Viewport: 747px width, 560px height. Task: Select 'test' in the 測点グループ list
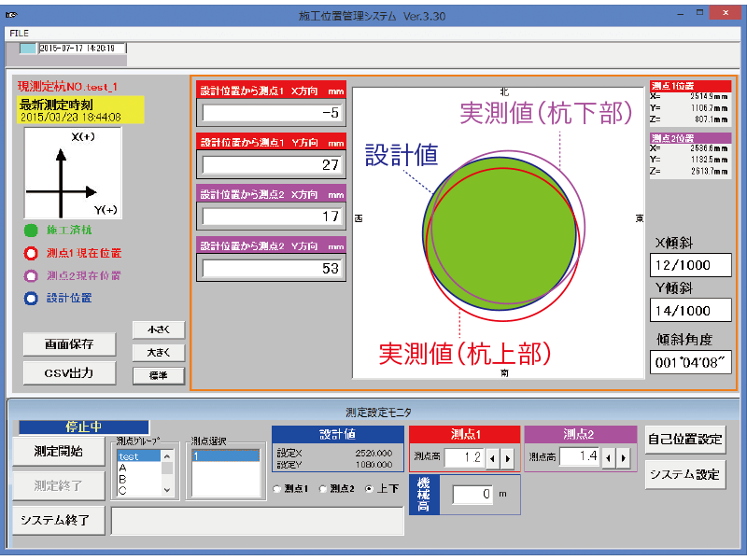pyautogui.click(x=138, y=456)
